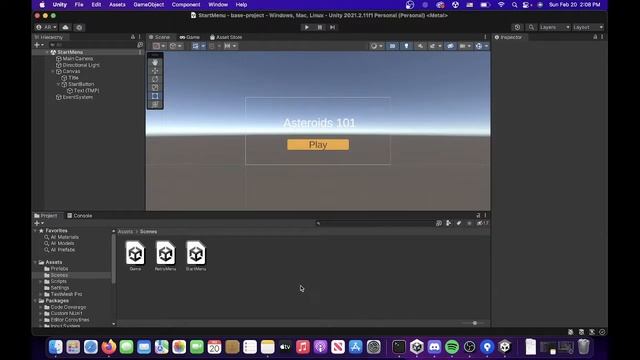The height and width of the screenshot is (360, 640).
Task: Toggle hidden objects visibility icon in Scene
Action: [450, 46]
